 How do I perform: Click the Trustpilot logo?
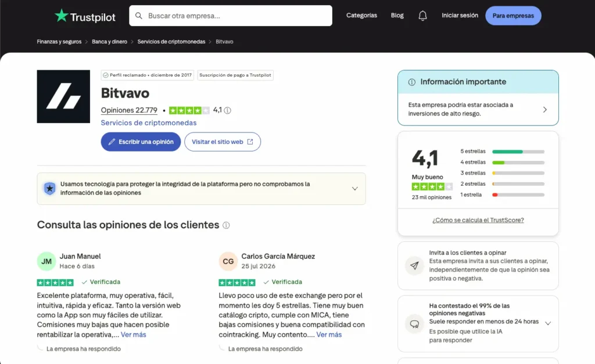(x=85, y=16)
